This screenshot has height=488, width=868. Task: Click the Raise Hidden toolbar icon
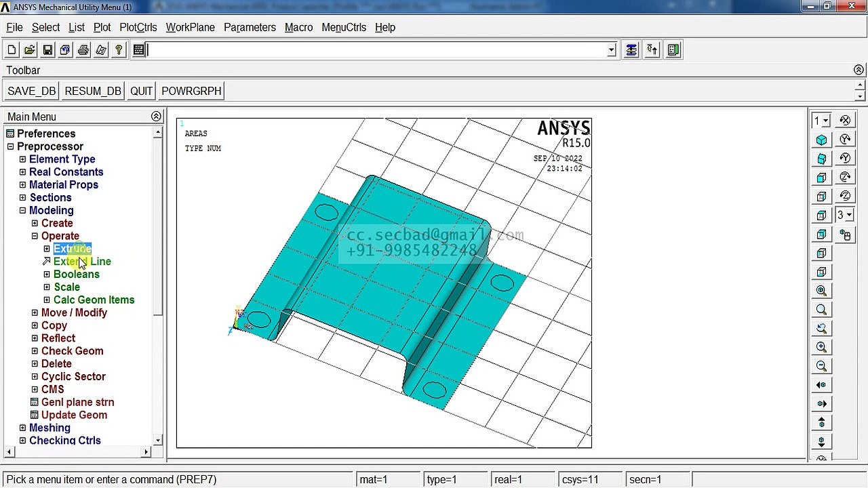[x=631, y=50]
